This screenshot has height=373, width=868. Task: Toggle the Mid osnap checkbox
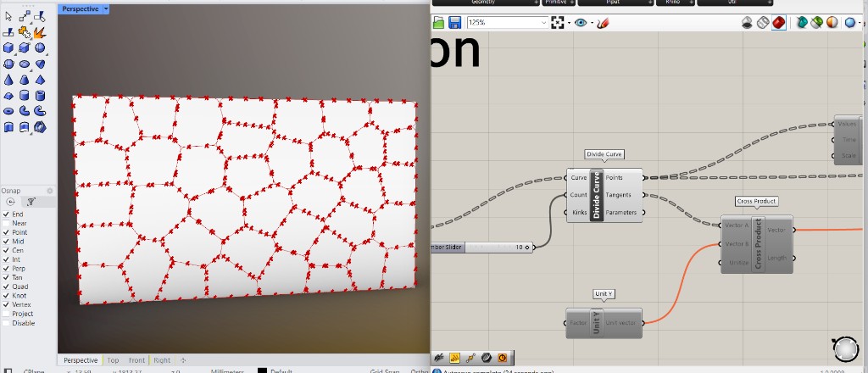[6, 242]
